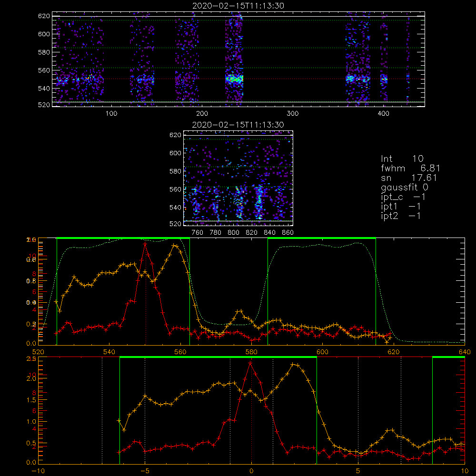Click x-axis label 640 of the profile plot
476x476 pixels.
465,352
